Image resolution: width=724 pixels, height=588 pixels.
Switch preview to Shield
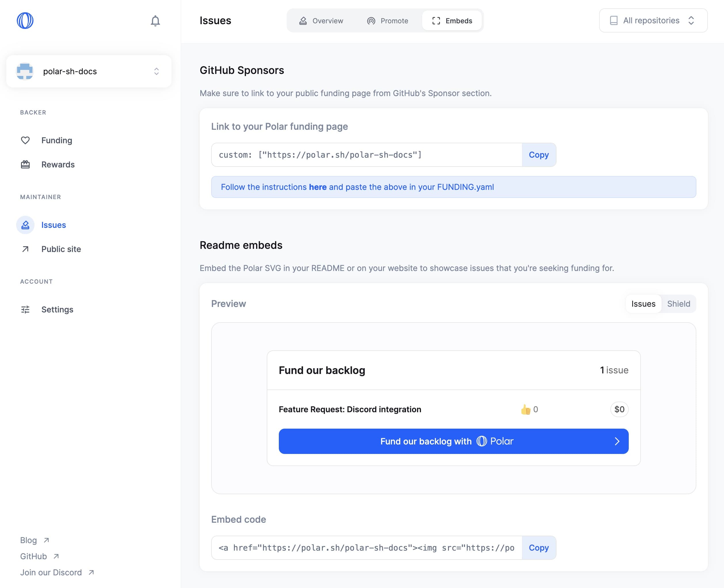click(x=679, y=304)
